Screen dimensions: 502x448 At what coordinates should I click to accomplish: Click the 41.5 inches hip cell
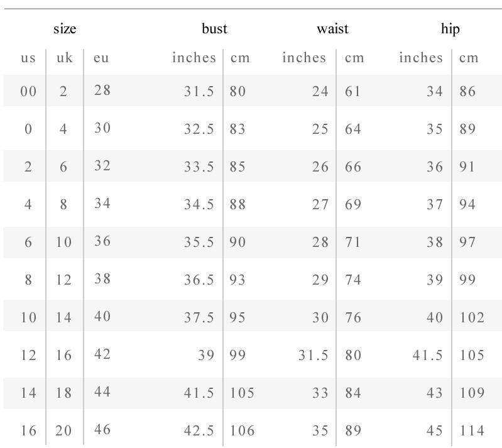428,356
